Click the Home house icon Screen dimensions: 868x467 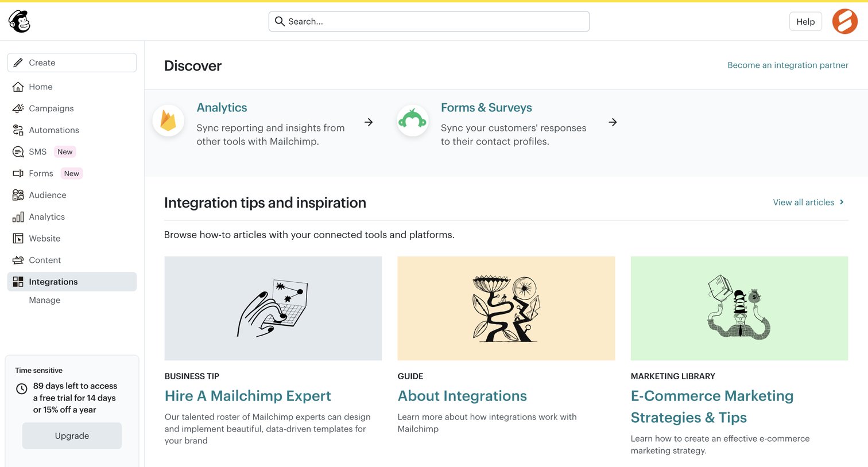18,87
